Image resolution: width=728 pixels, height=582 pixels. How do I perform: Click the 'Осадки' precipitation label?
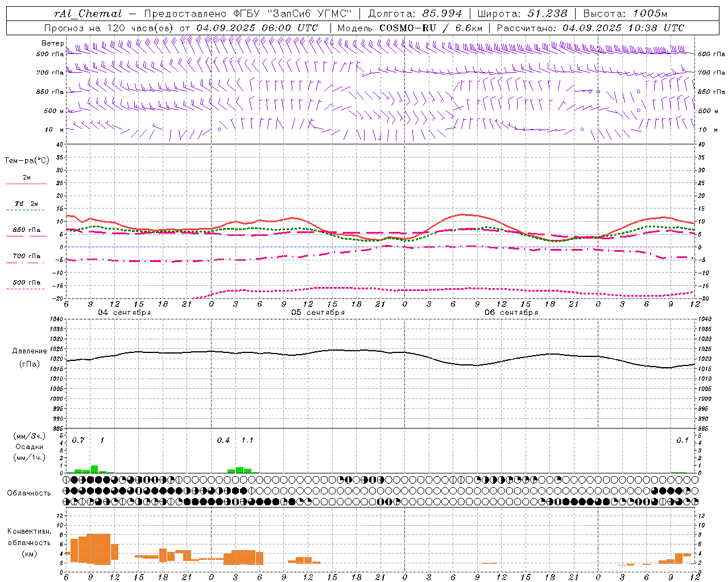pyautogui.click(x=30, y=447)
